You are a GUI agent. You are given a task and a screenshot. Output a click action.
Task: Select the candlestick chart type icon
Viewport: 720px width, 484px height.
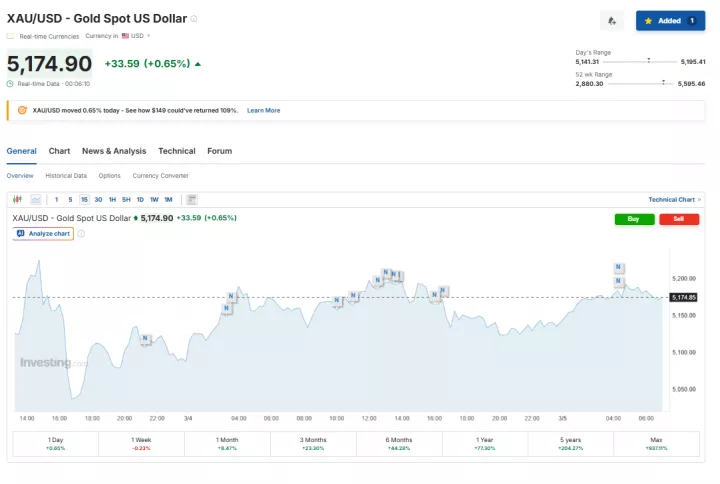pos(17,199)
